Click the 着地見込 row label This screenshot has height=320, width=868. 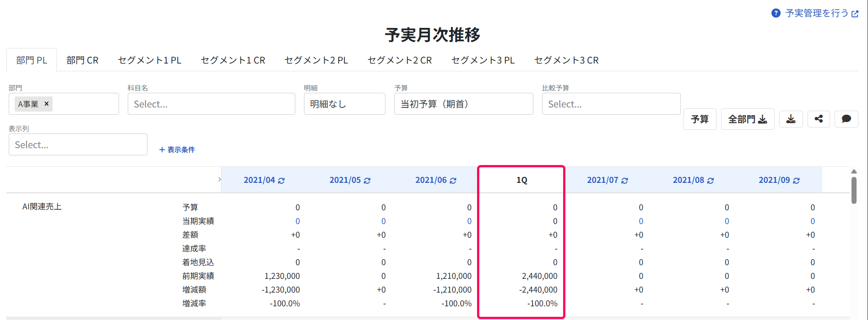pos(198,262)
